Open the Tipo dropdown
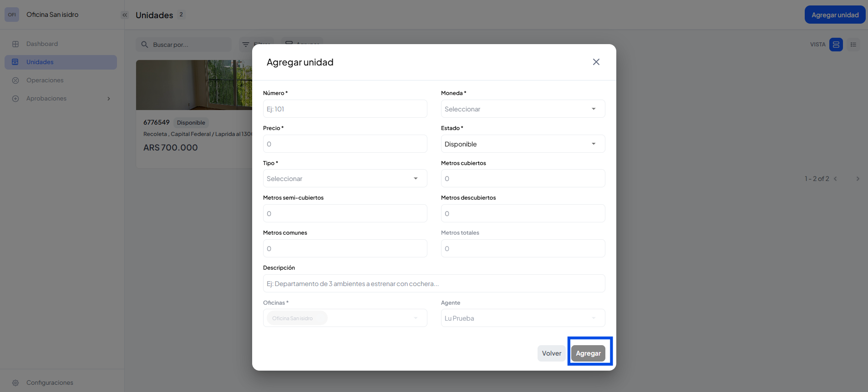This screenshot has height=392, width=868. coord(345,179)
